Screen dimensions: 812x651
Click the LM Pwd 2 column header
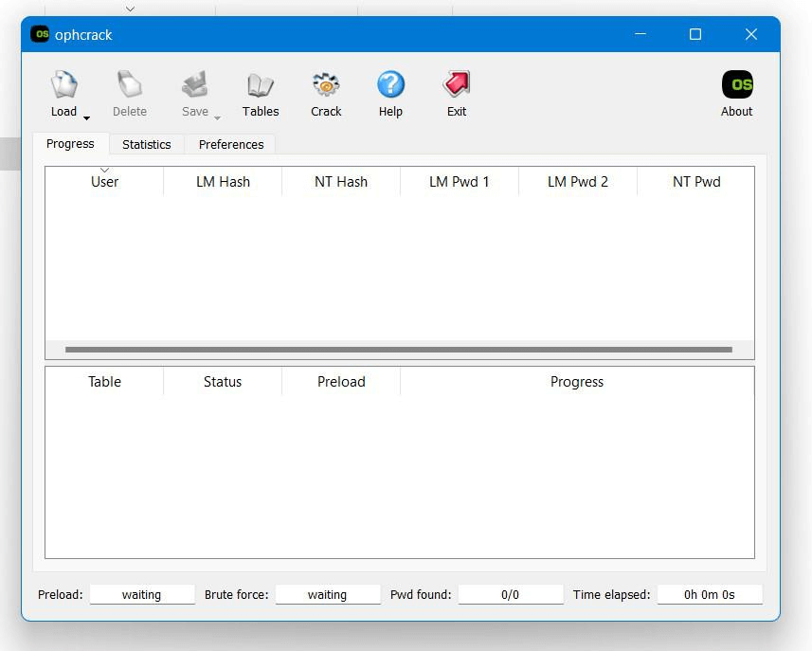click(577, 182)
